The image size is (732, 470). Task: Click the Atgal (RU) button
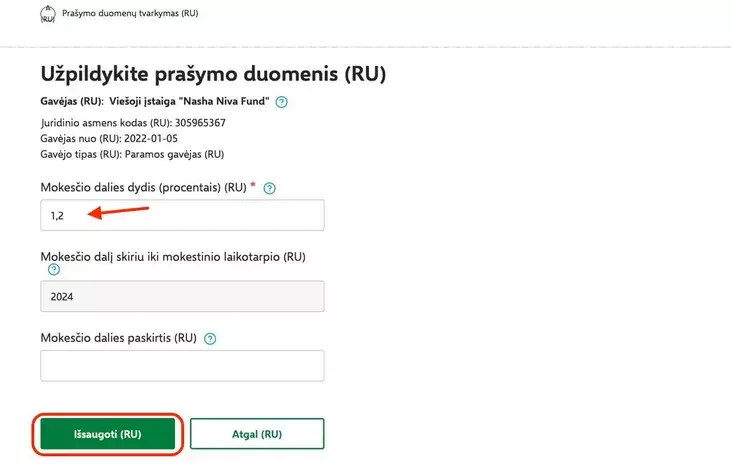pyautogui.click(x=257, y=434)
